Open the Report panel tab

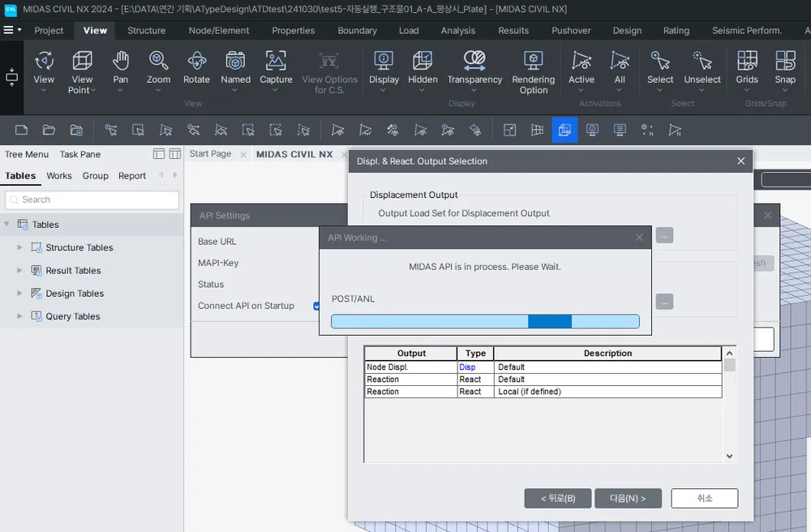pos(132,176)
